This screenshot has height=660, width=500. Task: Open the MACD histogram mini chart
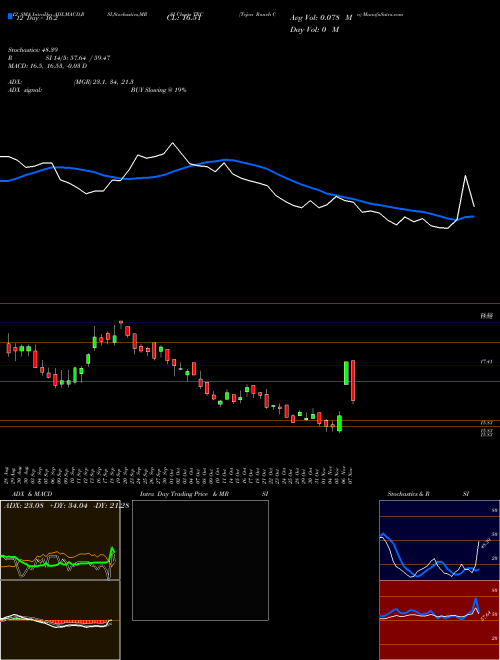tap(60, 620)
